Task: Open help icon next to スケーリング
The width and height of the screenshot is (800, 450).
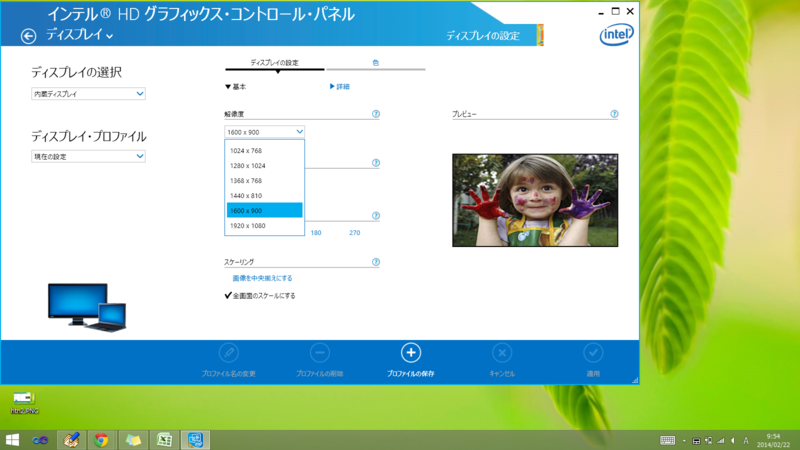Action: (376, 262)
